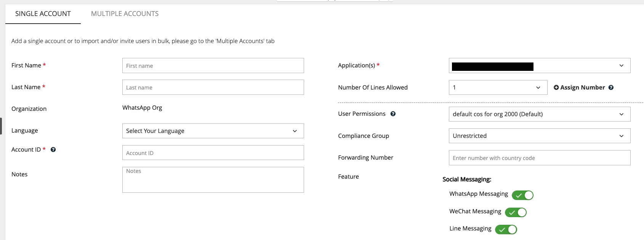The height and width of the screenshot is (240, 644).
Task: Click help icon next to Assign Number
Action: [611, 88]
